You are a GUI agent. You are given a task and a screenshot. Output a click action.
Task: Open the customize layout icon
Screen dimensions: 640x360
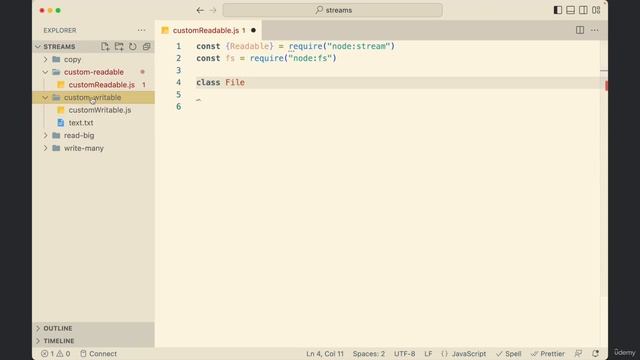(596, 10)
